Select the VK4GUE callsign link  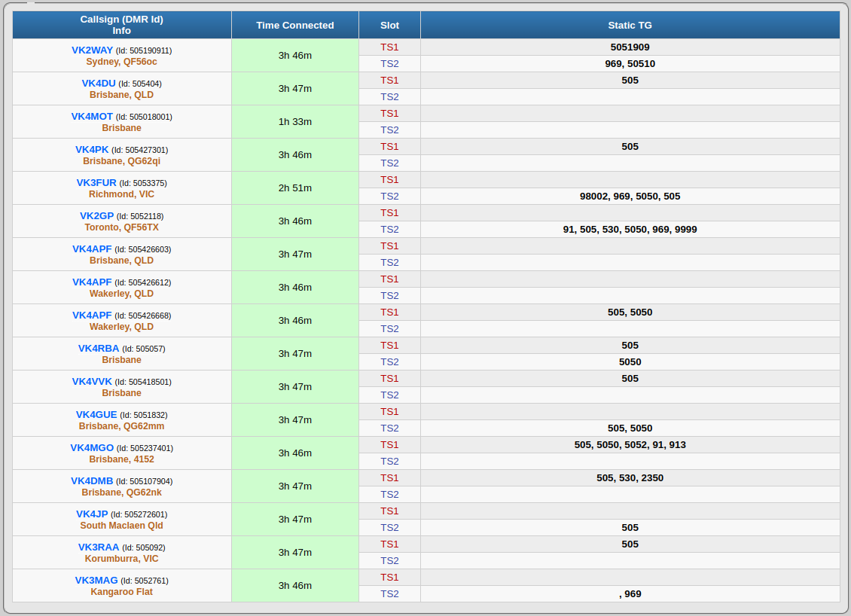click(96, 415)
